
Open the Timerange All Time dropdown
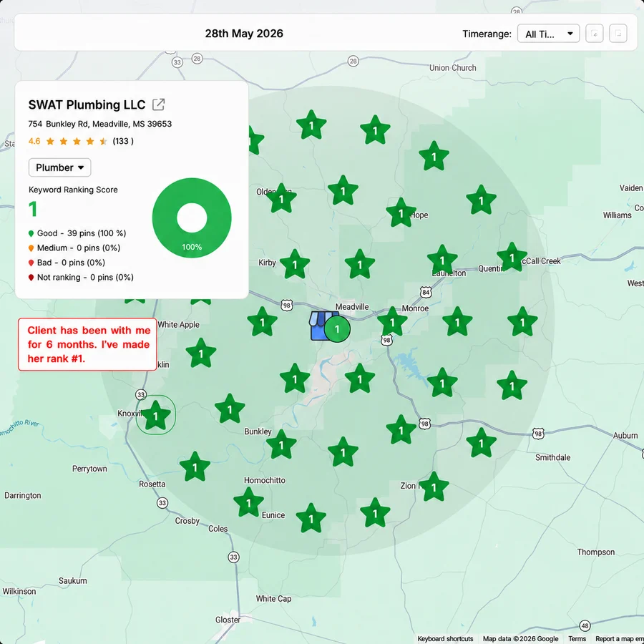[548, 34]
